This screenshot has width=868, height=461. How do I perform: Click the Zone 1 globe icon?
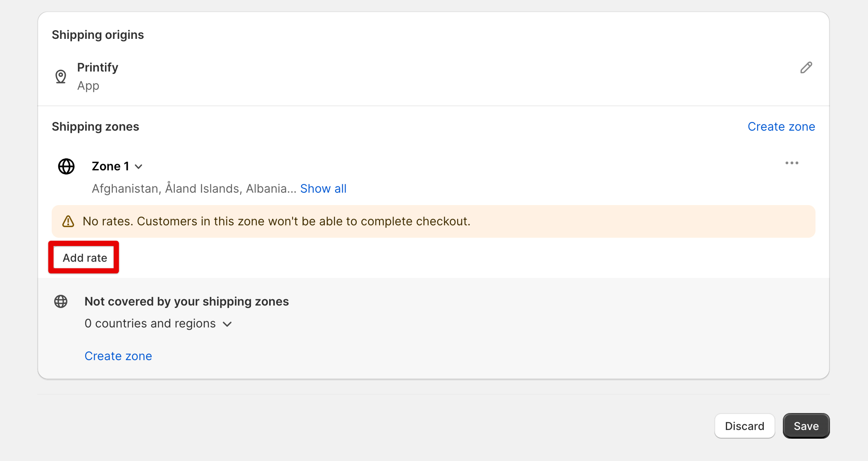tap(66, 166)
